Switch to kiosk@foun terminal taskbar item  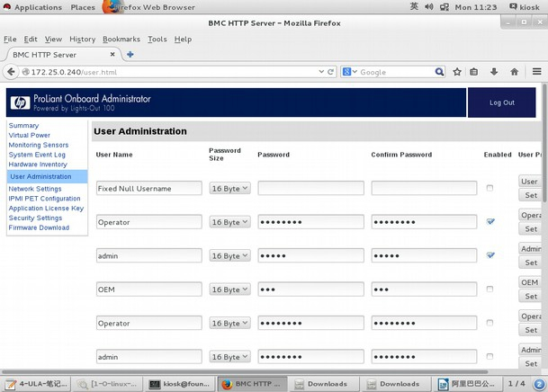[x=180, y=384]
